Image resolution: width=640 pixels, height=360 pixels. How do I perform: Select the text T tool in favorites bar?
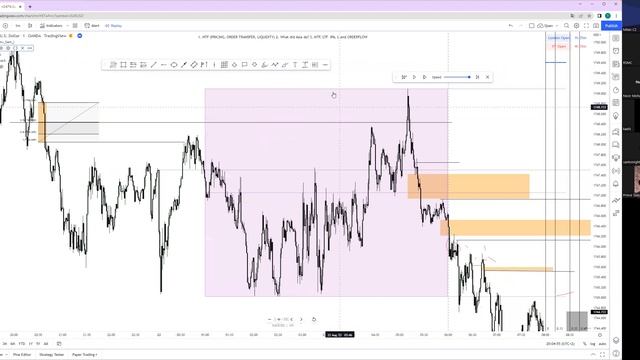click(x=295, y=65)
